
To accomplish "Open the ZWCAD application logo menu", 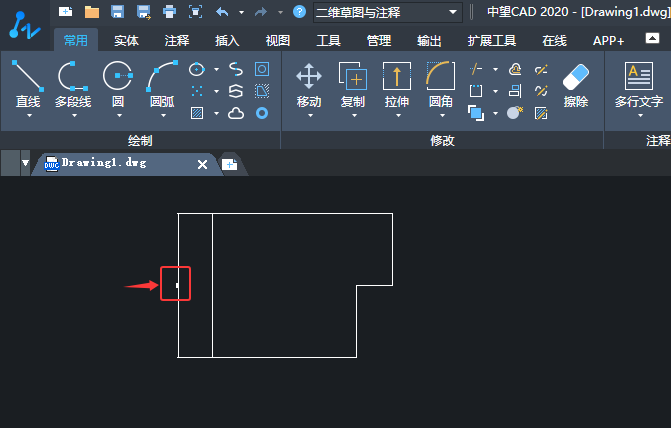I will pos(24,25).
